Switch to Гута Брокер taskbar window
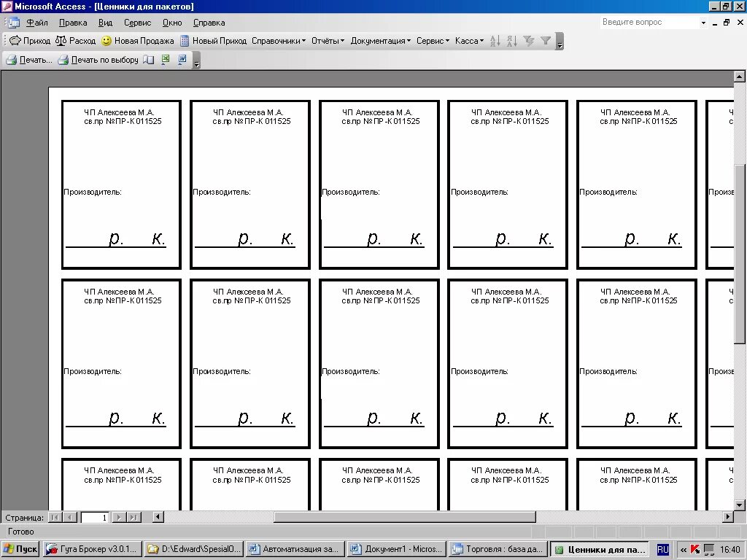 coord(93,549)
